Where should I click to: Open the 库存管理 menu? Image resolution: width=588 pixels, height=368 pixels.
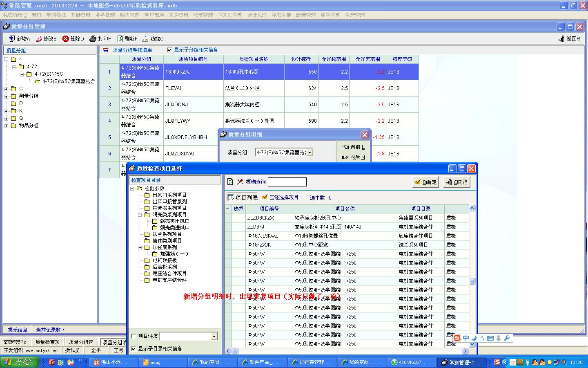pyautogui.click(x=330, y=15)
